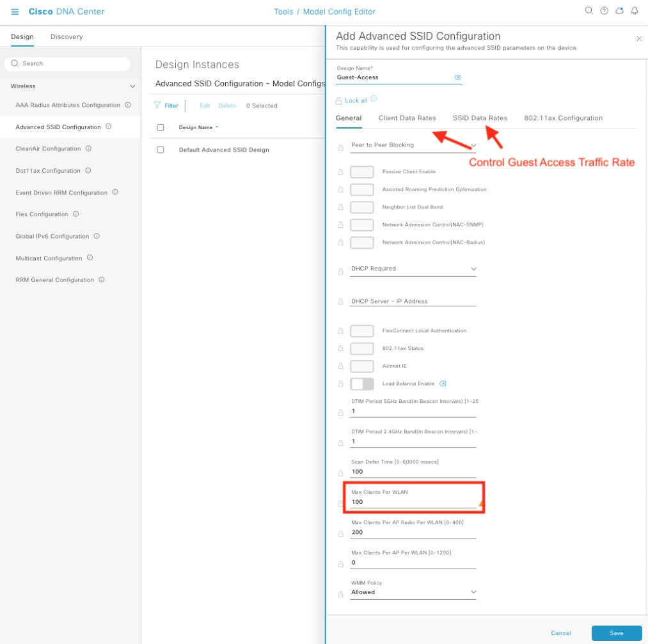The height and width of the screenshot is (644, 648).
Task: Open the Peer to Peer Blocking dropdown
Action: [473, 145]
